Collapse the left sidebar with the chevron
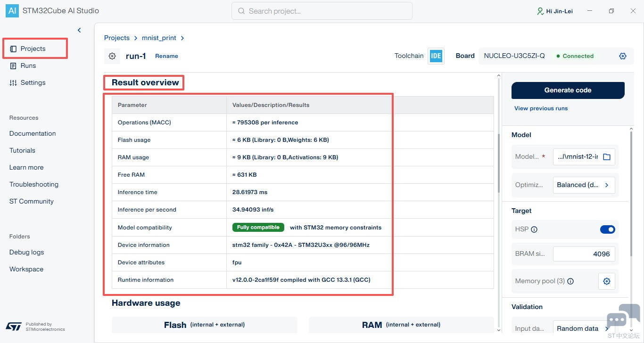 click(79, 30)
